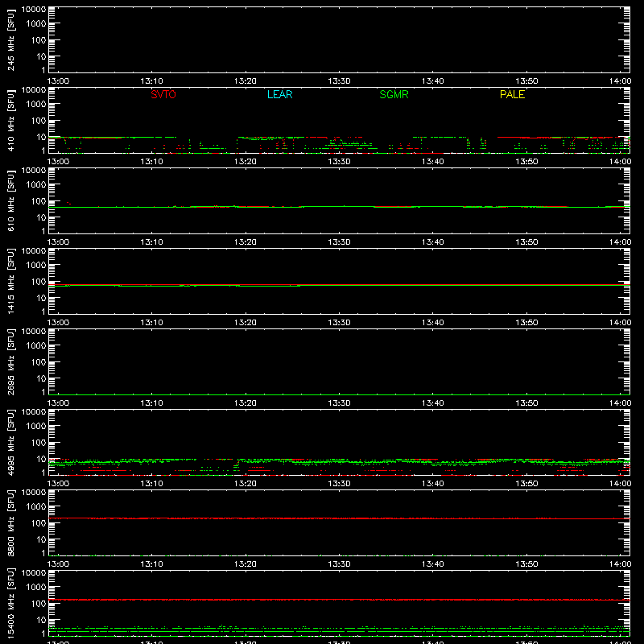This screenshot has height=644, width=644.
Task: Click the 10000 y-axis label on the 245 MHz plot
Action: (34, 10)
